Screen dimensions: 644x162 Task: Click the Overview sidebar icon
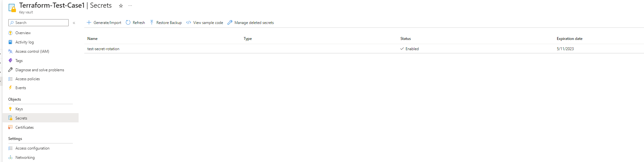click(11, 33)
